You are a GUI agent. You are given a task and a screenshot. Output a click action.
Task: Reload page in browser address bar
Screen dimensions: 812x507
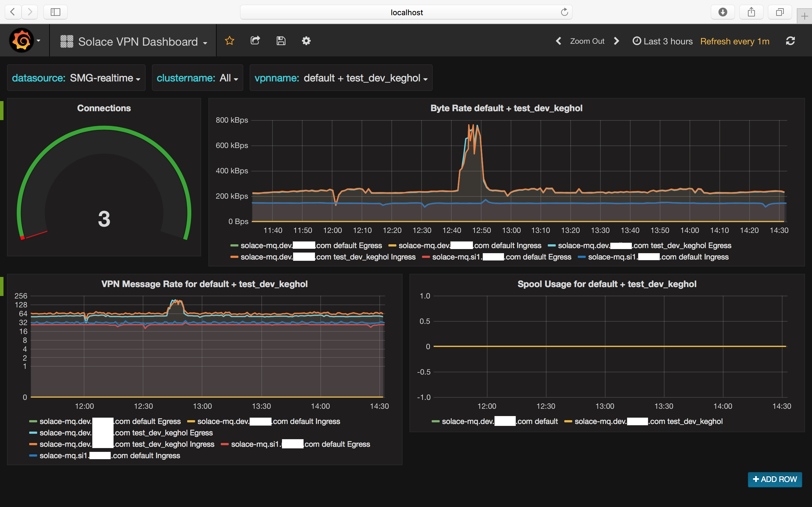564,12
